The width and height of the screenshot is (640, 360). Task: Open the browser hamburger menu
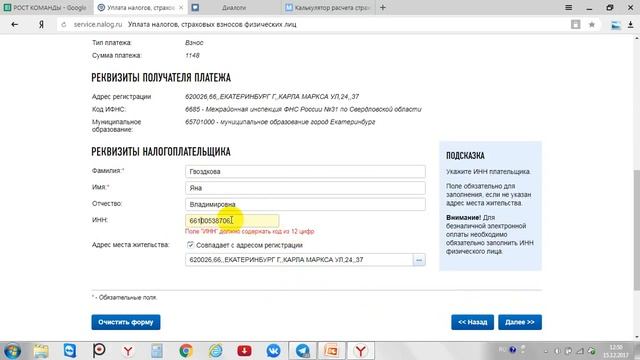click(568, 7)
